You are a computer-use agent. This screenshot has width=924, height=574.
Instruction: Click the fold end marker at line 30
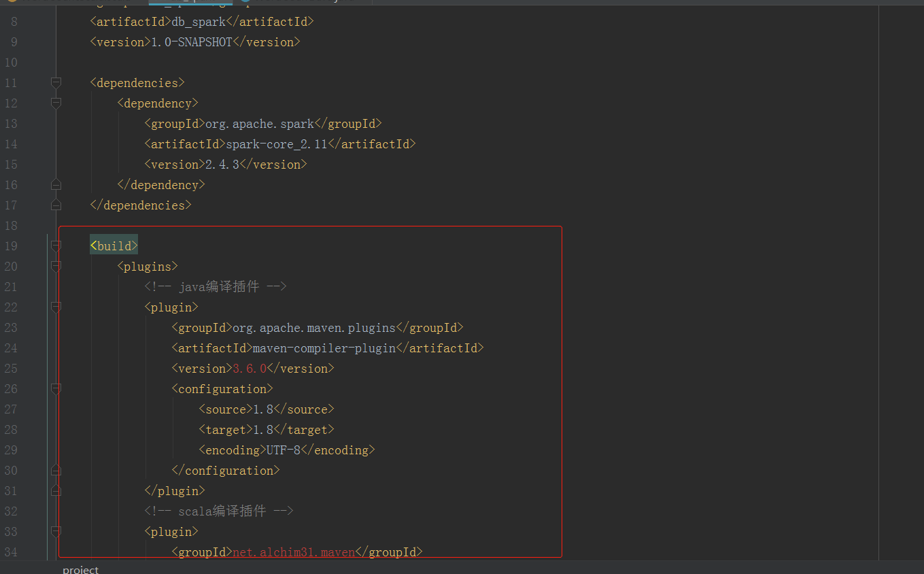56,470
